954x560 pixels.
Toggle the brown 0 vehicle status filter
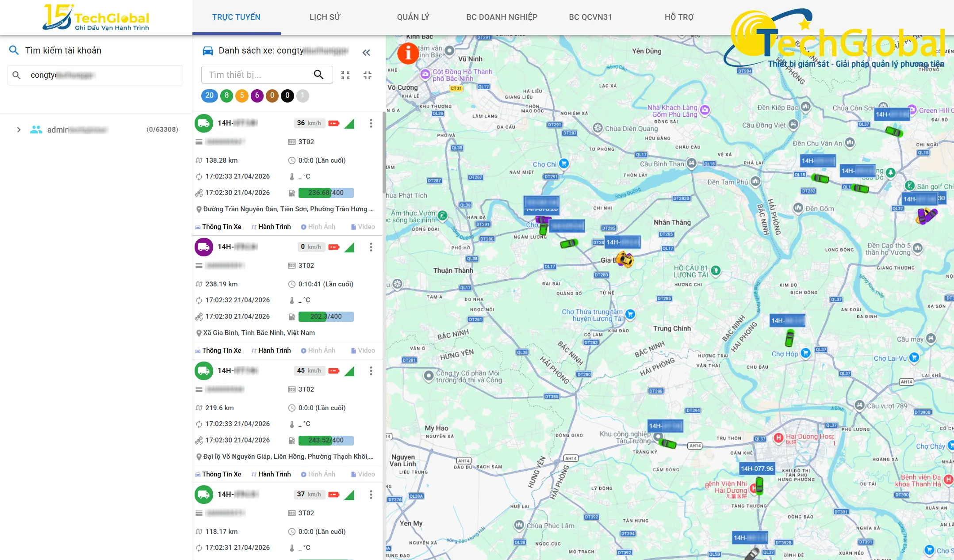[x=272, y=95]
